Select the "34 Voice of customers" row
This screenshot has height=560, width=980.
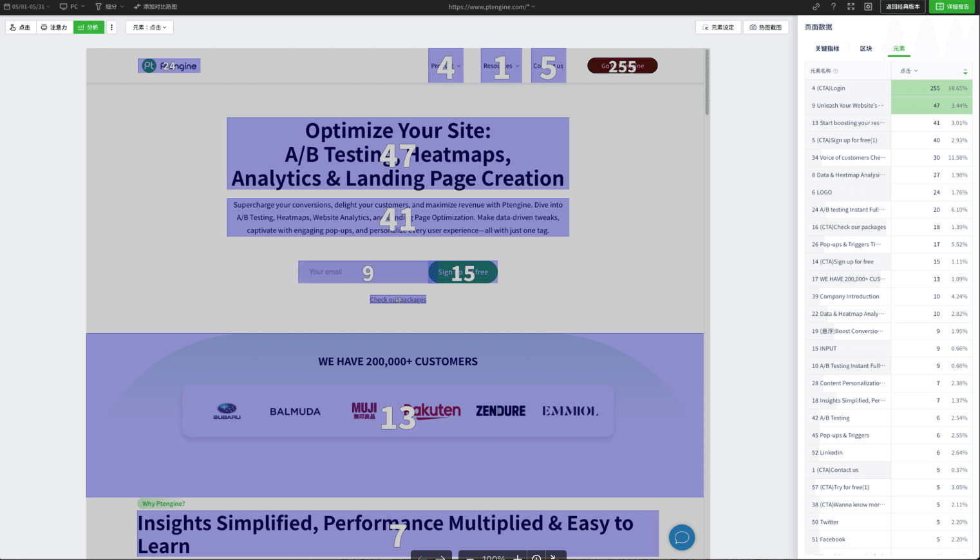(889, 158)
